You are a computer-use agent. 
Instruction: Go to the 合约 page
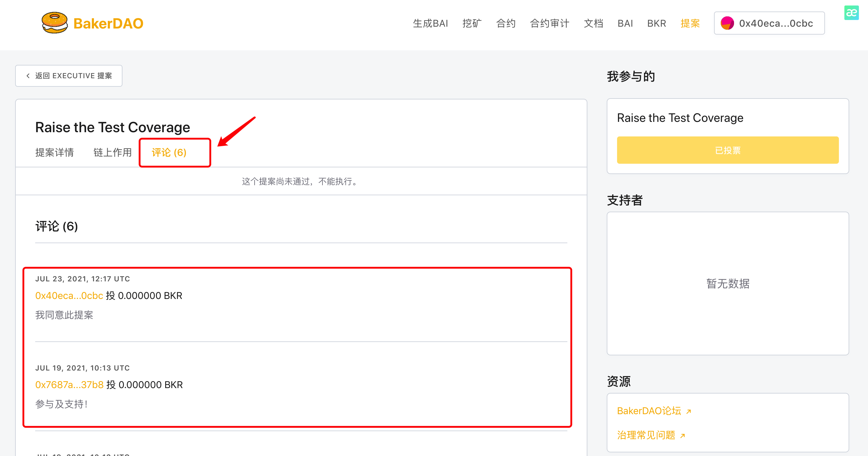pyautogui.click(x=506, y=23)
